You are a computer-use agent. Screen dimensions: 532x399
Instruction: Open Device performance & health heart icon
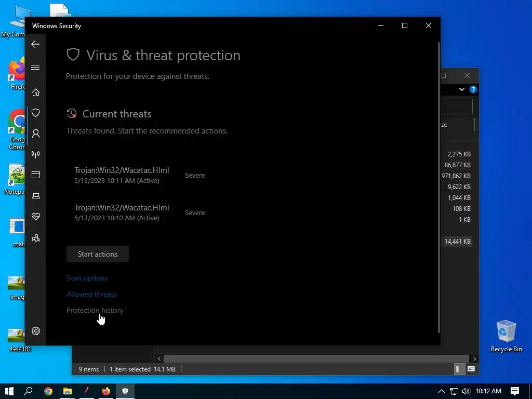[36, 217]
